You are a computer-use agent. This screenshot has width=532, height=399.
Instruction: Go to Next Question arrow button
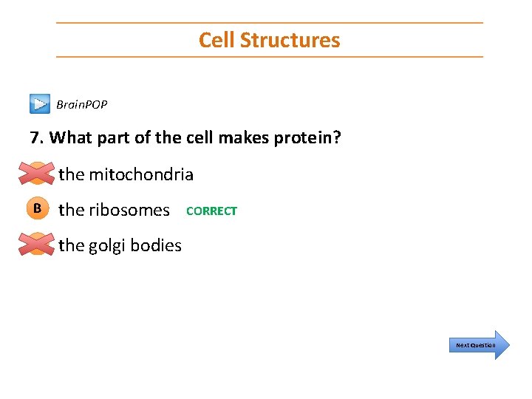pyautogui.click(x=477, y=345)
